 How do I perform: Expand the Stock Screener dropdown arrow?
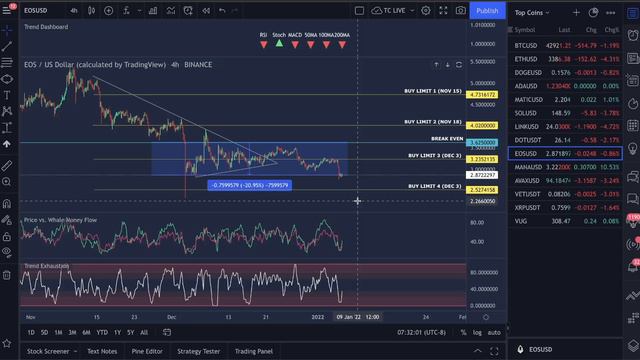click(76, 351)
